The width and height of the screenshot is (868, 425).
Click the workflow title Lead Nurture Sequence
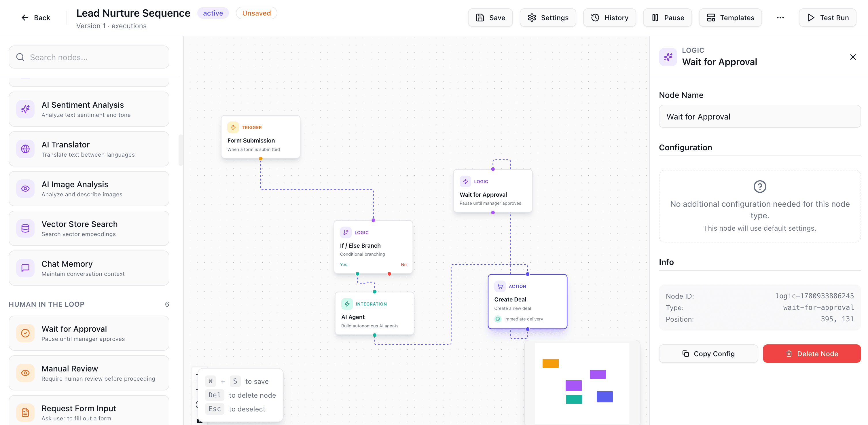(x=133, y=13)
